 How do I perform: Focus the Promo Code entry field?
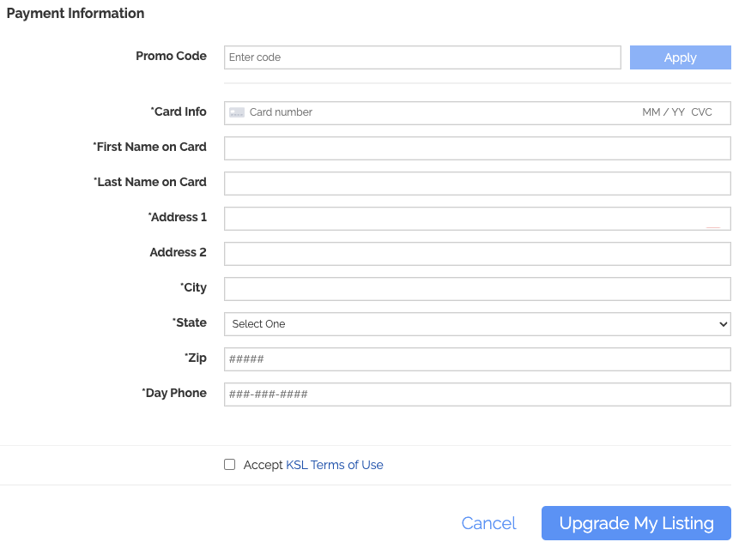pos(422,57)
